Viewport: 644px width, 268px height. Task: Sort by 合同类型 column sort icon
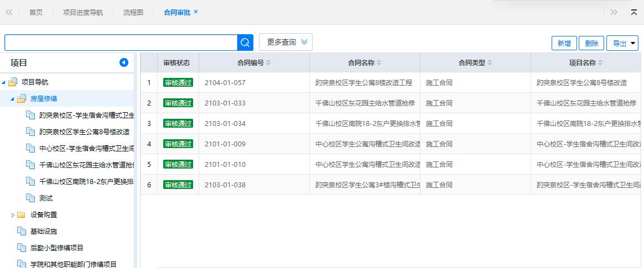tap(490, 63)
